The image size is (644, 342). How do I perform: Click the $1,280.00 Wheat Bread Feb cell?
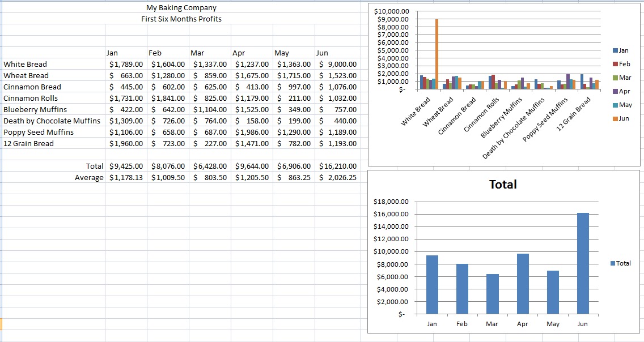pos(168,75)
